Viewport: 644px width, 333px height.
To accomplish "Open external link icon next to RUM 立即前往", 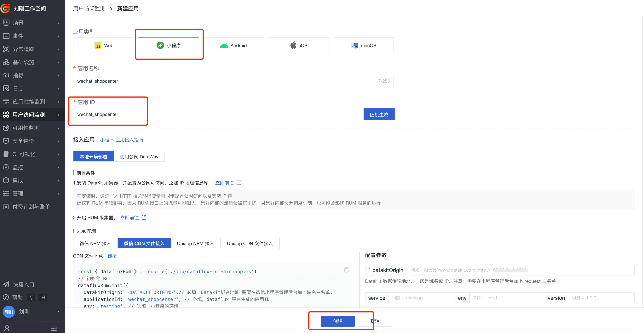I will click(x=144, y=217).
